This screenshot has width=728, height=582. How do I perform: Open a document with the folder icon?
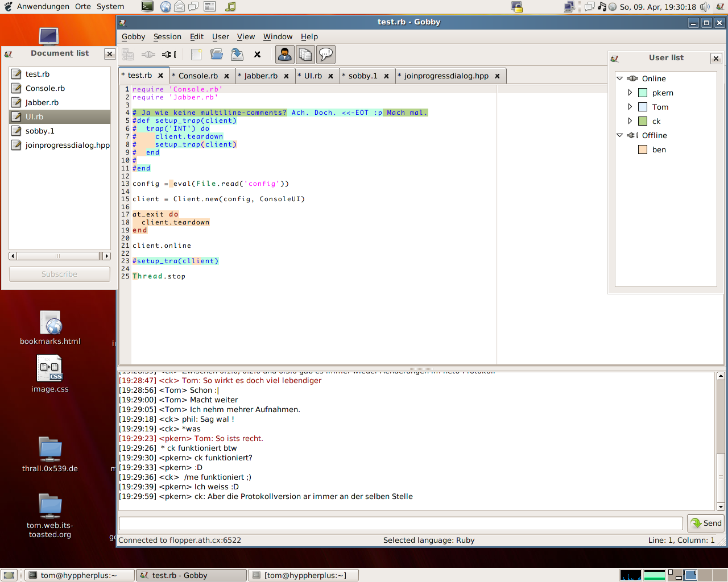[x=217, y=55]
